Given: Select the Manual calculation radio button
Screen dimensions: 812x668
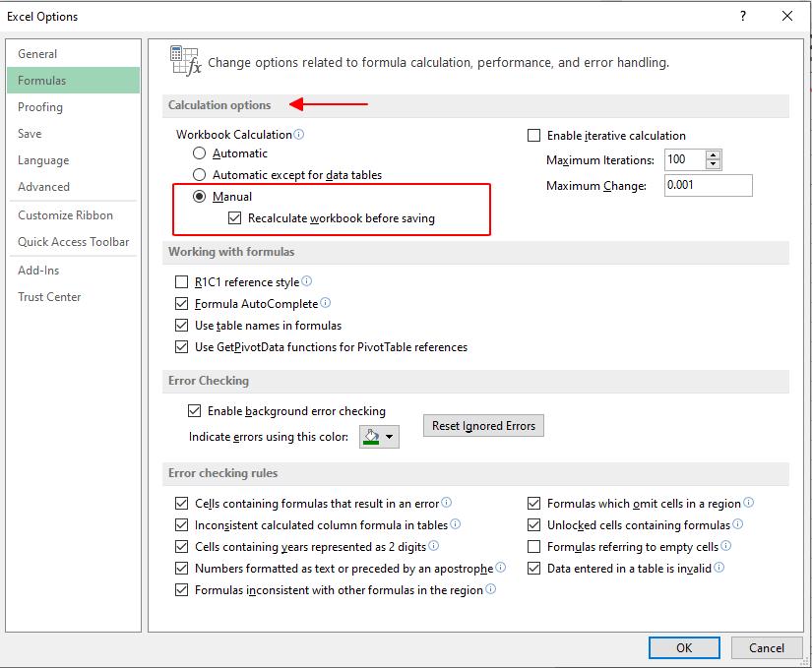Looking at the screenshot, I should click(199, 196).
